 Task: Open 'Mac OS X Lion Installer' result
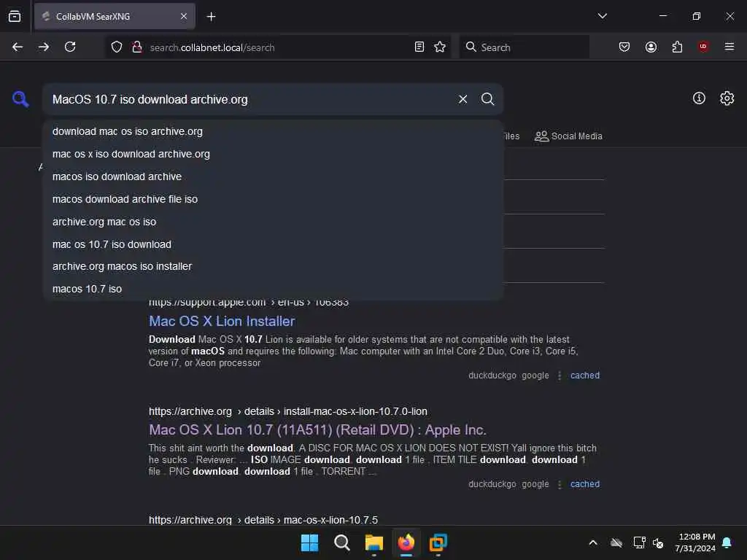[222, 322]
